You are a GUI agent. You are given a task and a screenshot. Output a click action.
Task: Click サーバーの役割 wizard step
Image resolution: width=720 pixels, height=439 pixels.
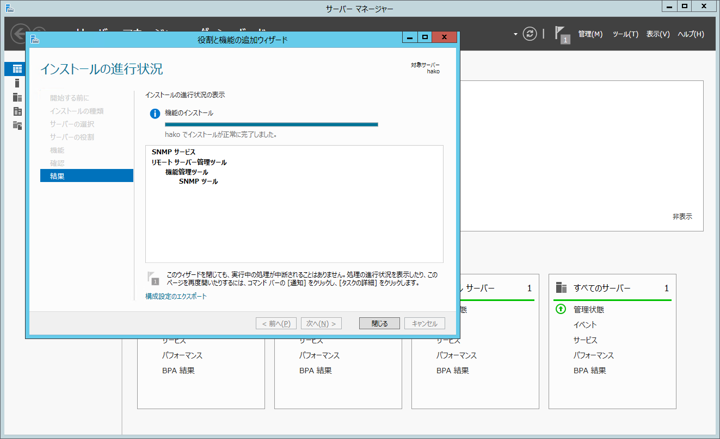[72, 137]
